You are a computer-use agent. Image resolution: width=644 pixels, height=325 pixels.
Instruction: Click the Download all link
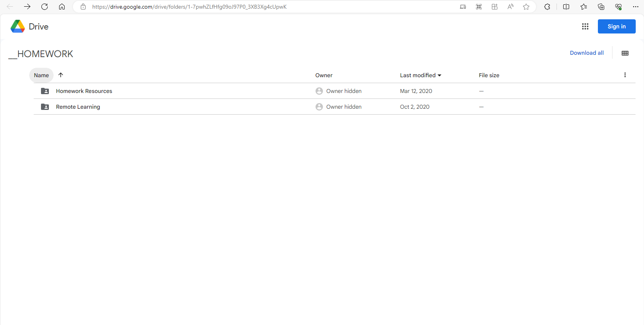[586, 53]
